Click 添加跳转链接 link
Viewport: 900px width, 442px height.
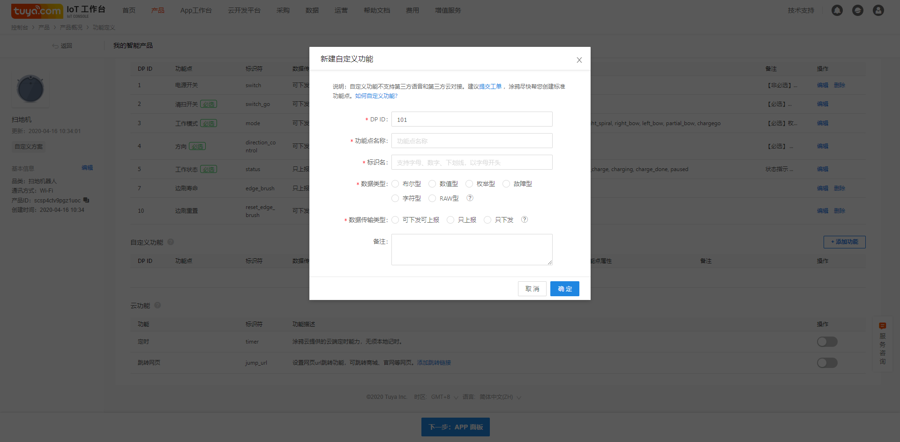click(434, 363)
